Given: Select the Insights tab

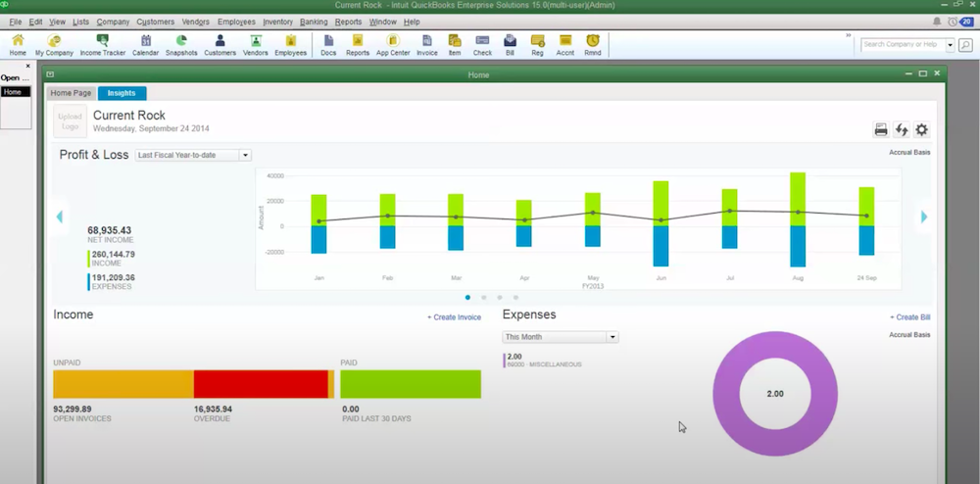Looking at the screenshot, I should pyautogui.click(x=122, y=93).
